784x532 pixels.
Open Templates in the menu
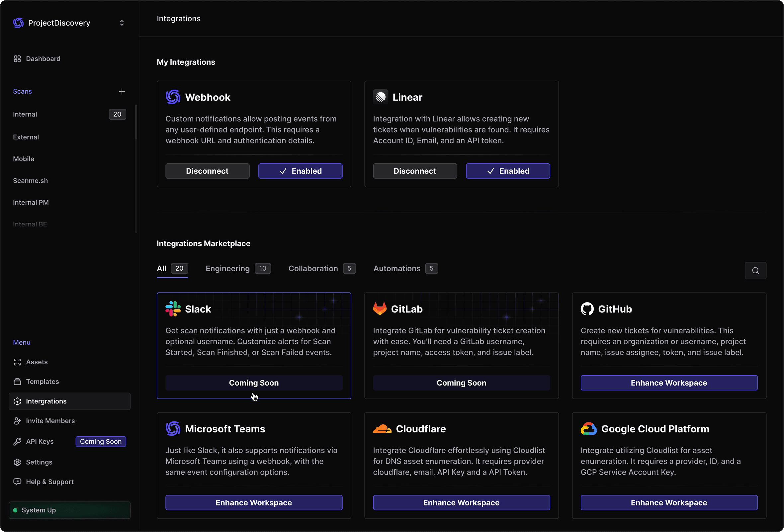coord(42,382)
